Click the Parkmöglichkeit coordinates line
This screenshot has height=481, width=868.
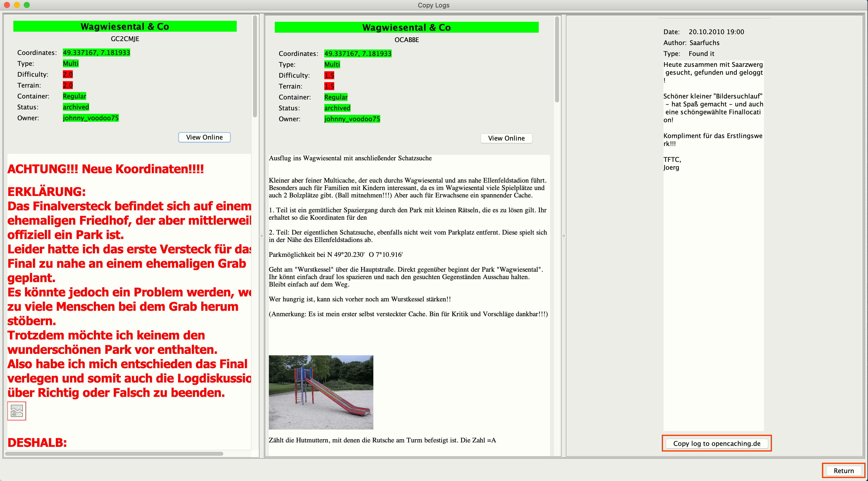[x=336, y=255]
